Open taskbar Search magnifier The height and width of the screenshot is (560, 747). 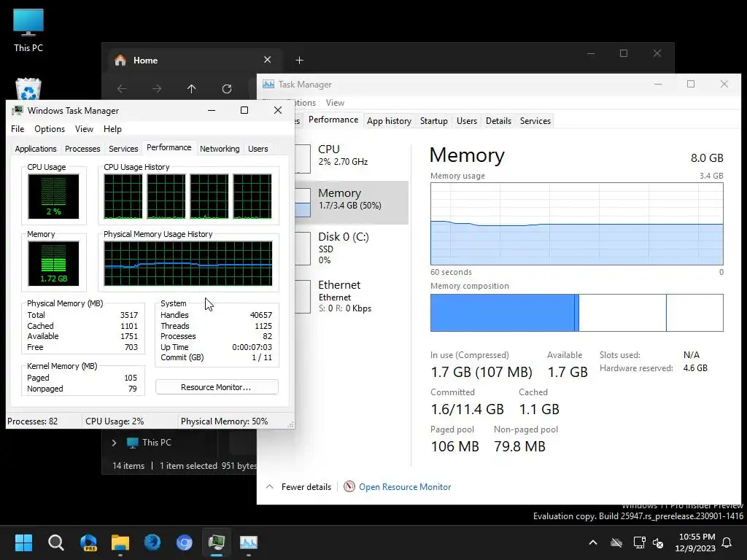[55, 542]
